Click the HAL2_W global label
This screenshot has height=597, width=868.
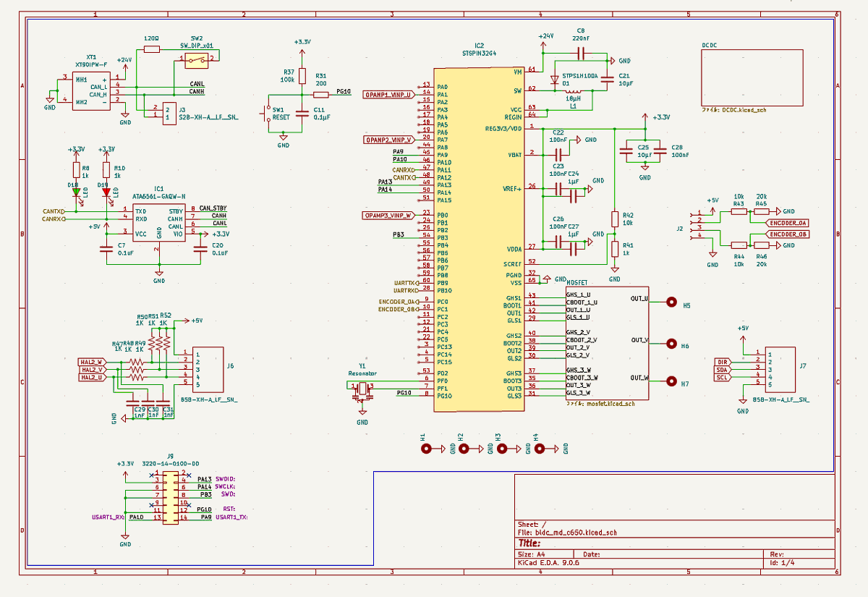click(x=92, y=362)
